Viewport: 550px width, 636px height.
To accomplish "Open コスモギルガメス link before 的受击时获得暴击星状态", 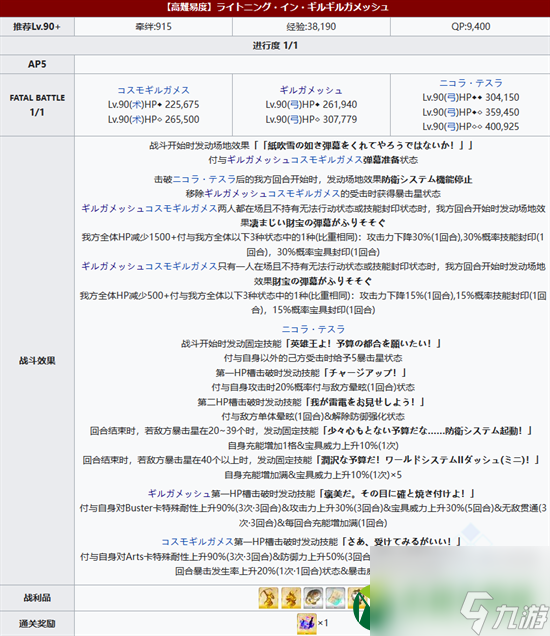I will [x=304, y=193].
